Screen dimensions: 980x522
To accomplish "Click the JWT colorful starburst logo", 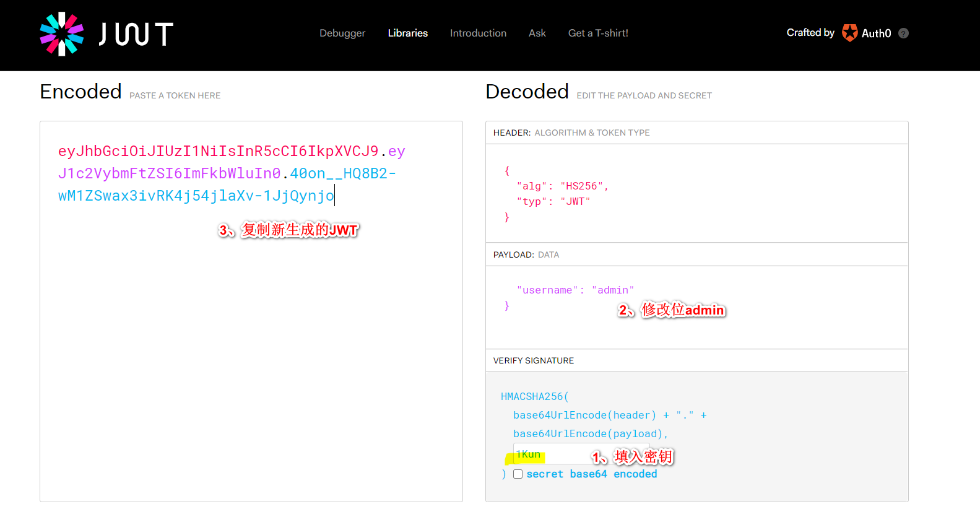I will click(61, 34).
